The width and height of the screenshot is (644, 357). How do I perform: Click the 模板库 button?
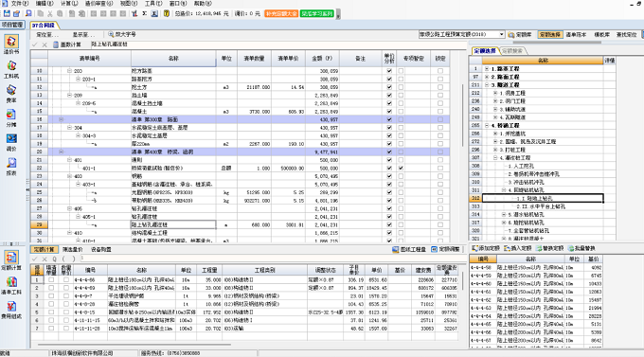(x=601, y=34)
